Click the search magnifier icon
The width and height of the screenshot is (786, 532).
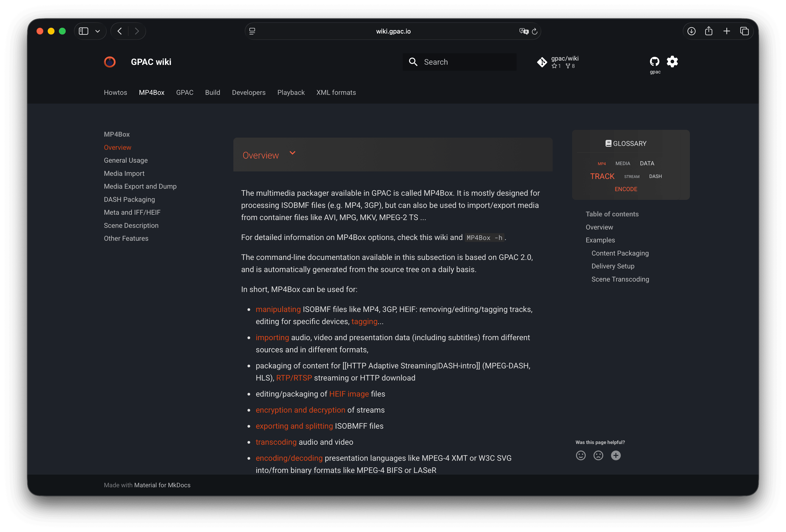[413, 62]
